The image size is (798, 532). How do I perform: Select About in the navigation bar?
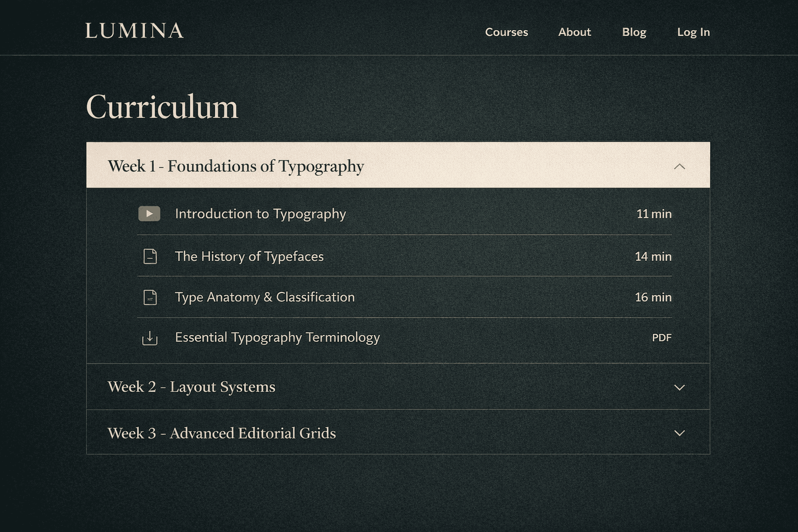point(574,32)
